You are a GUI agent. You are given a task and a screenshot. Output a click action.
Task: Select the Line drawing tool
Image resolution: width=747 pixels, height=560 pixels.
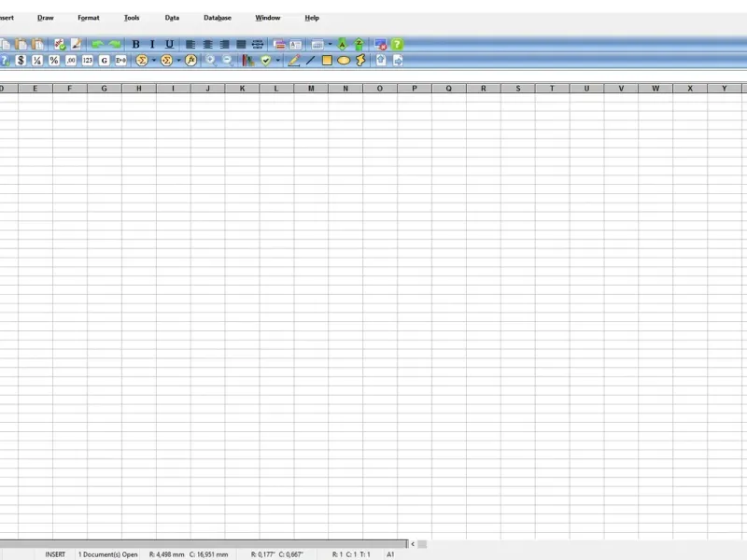[x=311, y=61]
